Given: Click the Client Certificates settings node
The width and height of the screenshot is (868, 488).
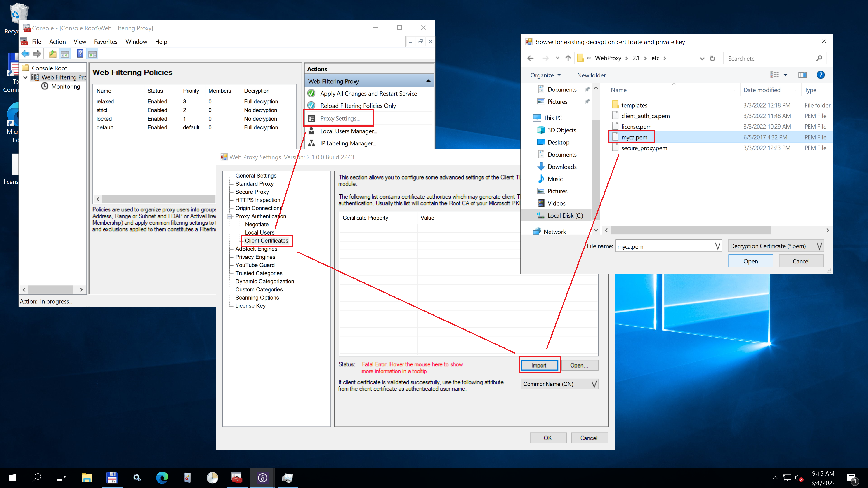Looking at the screenshot, I should point(267,240).
